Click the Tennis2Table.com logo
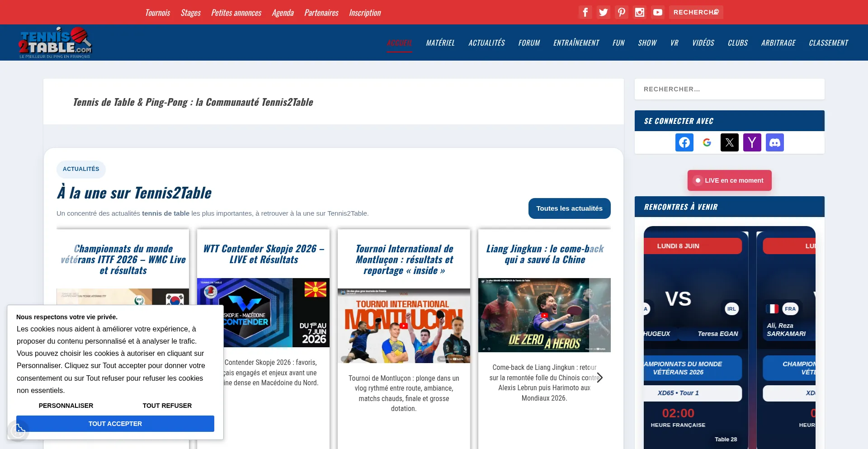The width and height of the screenshot is (868, 449). (55, 43)
